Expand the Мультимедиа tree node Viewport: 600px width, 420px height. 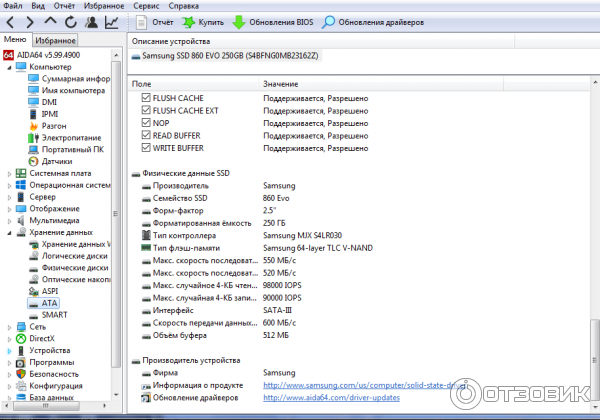[x=9, y=221]
